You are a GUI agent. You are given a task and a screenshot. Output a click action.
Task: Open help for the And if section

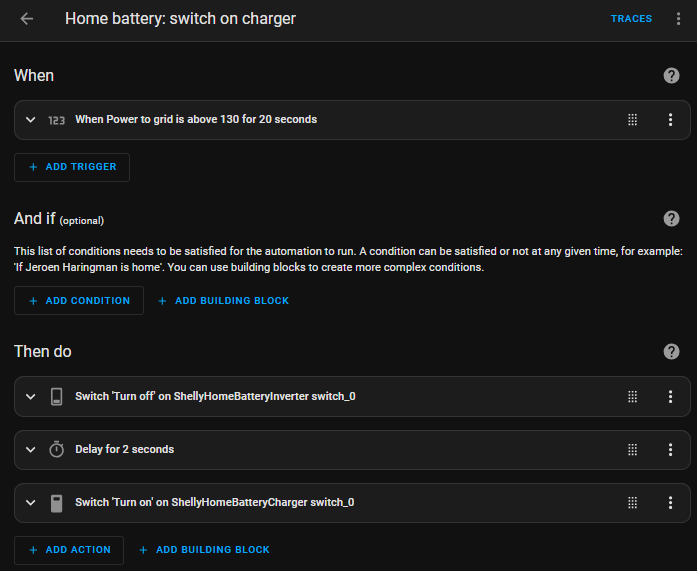[x=671, y=218]
